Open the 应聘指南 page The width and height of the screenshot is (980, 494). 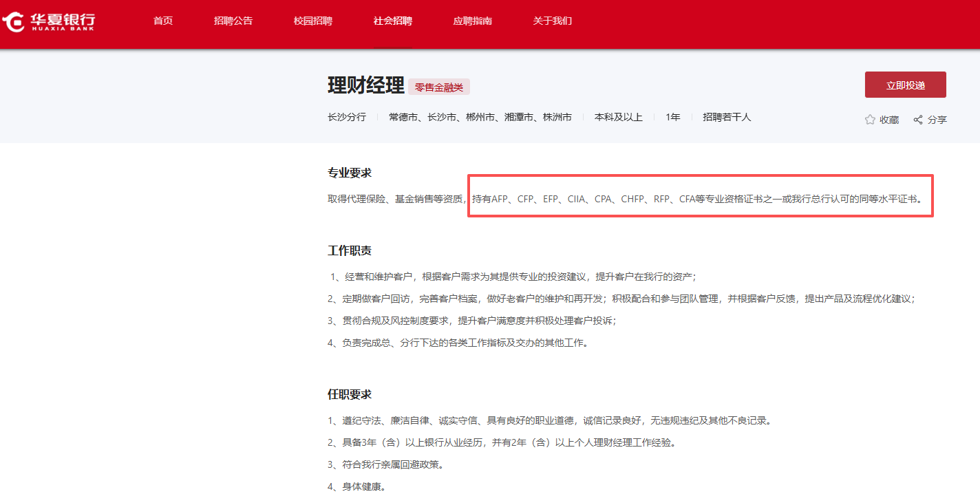pos(473,21)
